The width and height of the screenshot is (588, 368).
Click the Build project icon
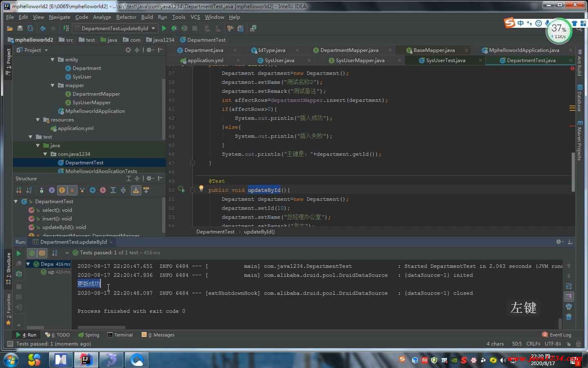coord(66,28)
